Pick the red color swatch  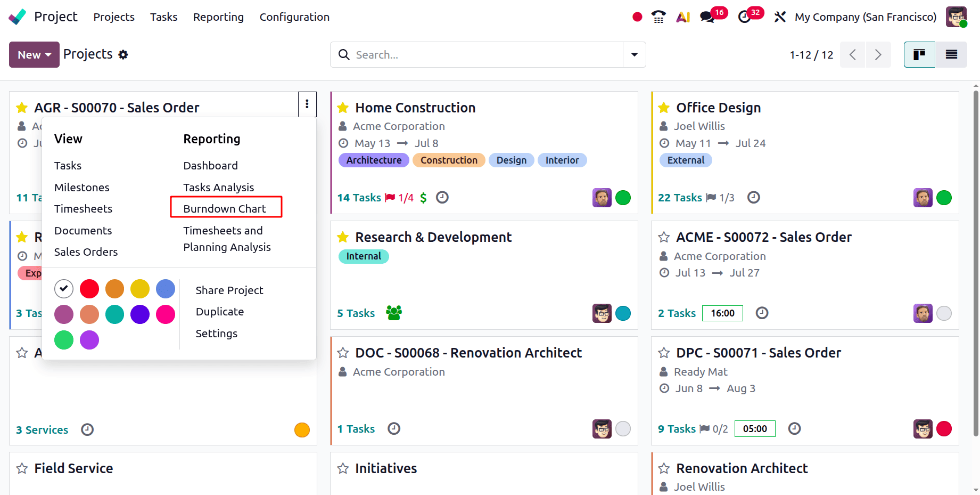89,289
